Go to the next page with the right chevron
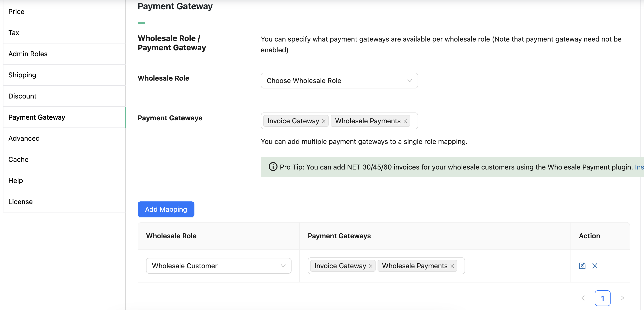This screenshot has height=310, width=644. [623, 298]
